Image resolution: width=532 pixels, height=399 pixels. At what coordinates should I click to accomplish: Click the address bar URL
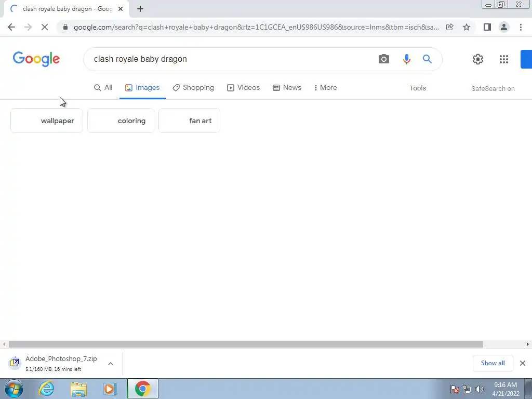pos(256,27)
